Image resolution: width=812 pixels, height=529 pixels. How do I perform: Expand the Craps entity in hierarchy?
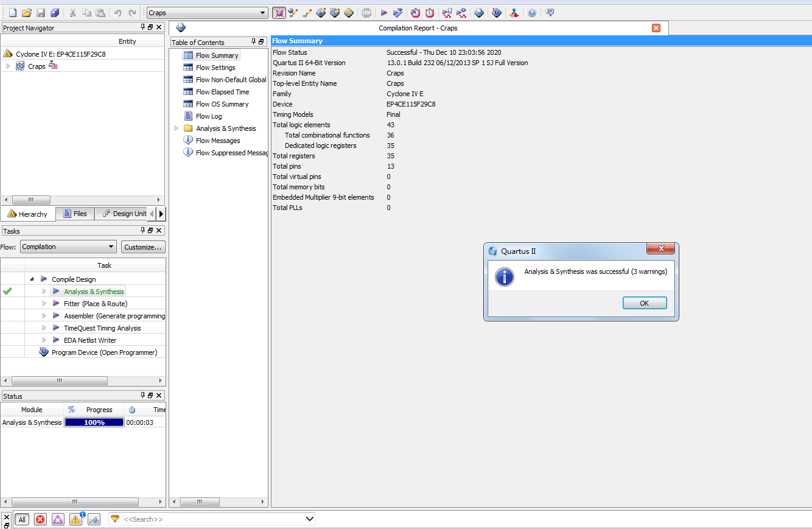(8, 66)
